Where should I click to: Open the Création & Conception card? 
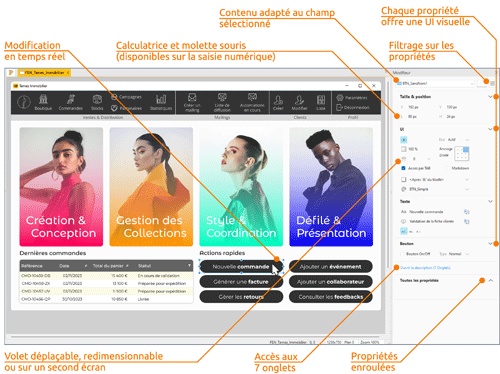point(61,187)
